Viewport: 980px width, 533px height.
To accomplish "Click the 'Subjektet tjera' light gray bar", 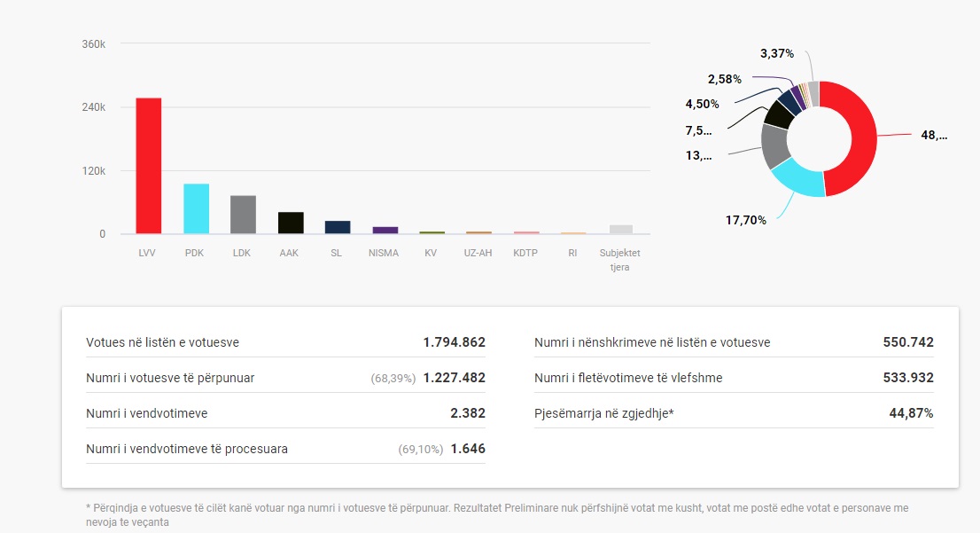I will [620, 230].
